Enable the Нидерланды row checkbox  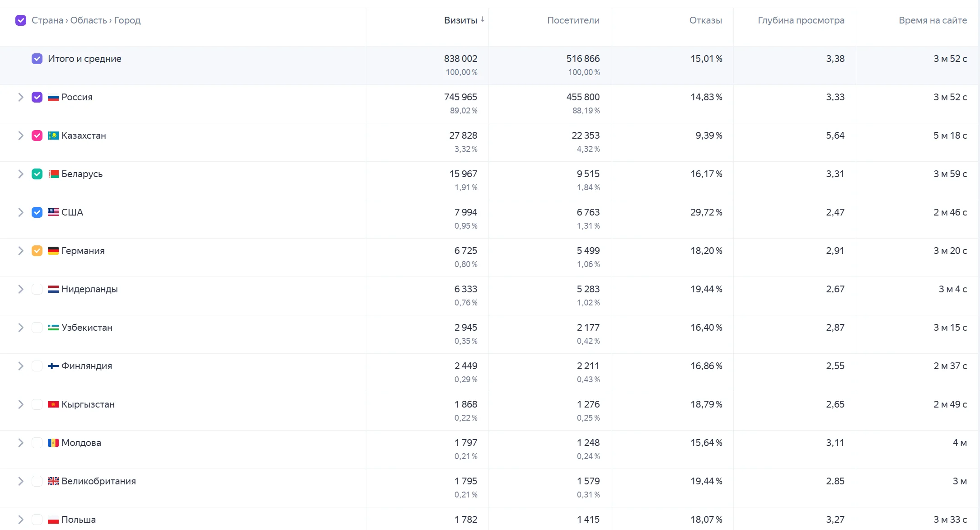pyautogui.click(x=37, y=289)
